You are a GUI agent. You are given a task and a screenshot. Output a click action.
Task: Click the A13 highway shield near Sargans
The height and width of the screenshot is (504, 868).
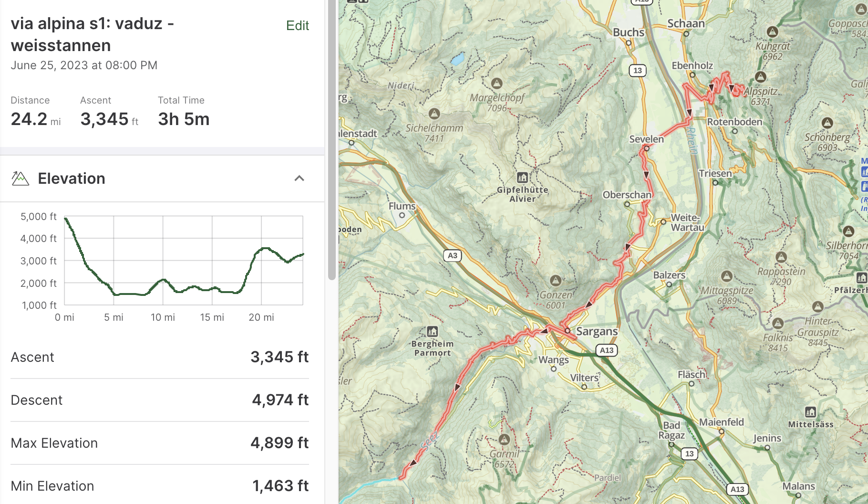point(606,350)
